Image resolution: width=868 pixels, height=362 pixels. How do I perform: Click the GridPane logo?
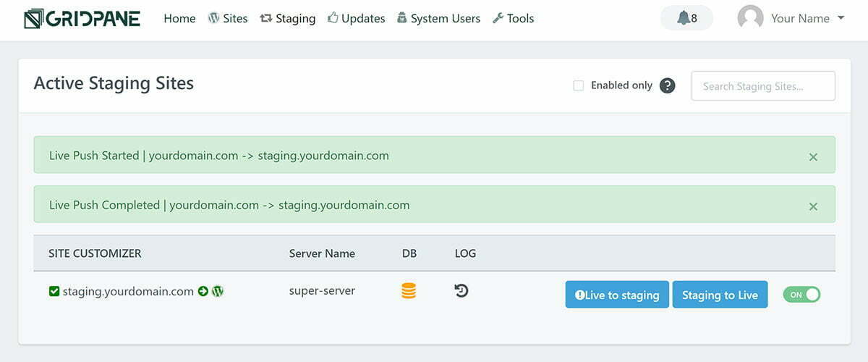(82, 19)
